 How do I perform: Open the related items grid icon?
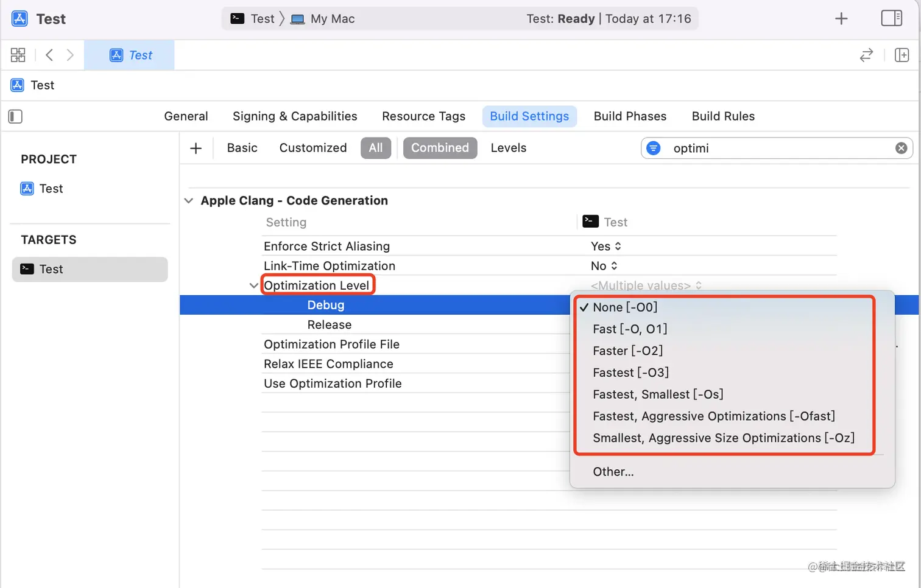tap(18, 55)
